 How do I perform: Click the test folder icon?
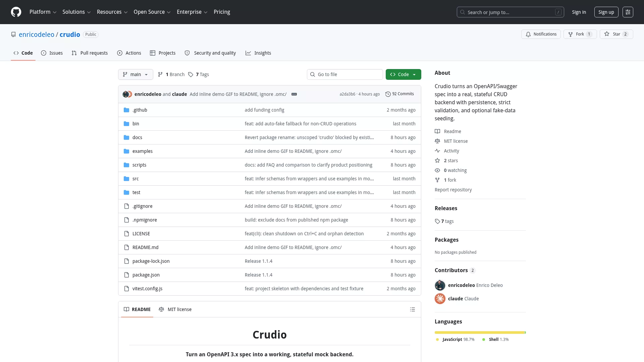(x=126, y=192)
